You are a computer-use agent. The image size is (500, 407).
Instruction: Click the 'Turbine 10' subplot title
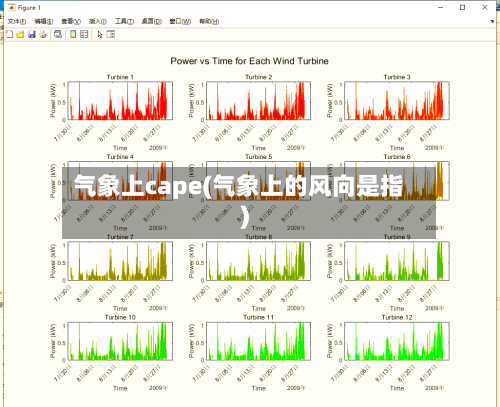[x=120, y=317]
